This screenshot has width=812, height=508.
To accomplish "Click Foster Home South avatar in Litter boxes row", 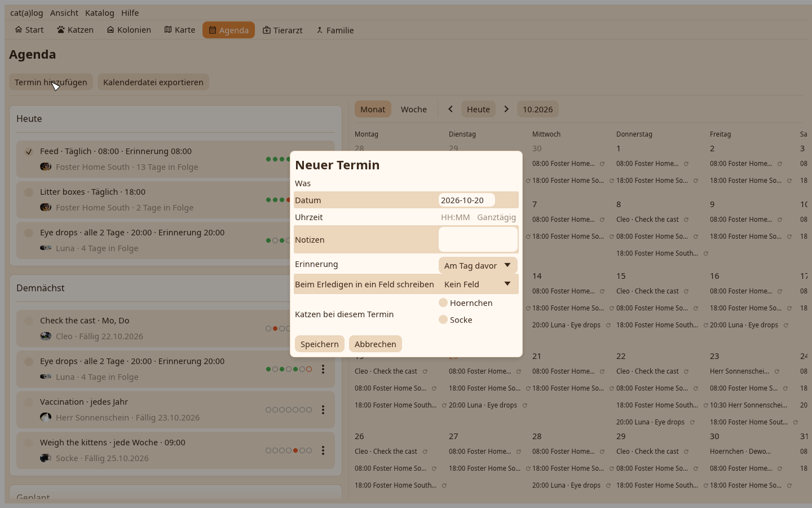I will (46, 208).
